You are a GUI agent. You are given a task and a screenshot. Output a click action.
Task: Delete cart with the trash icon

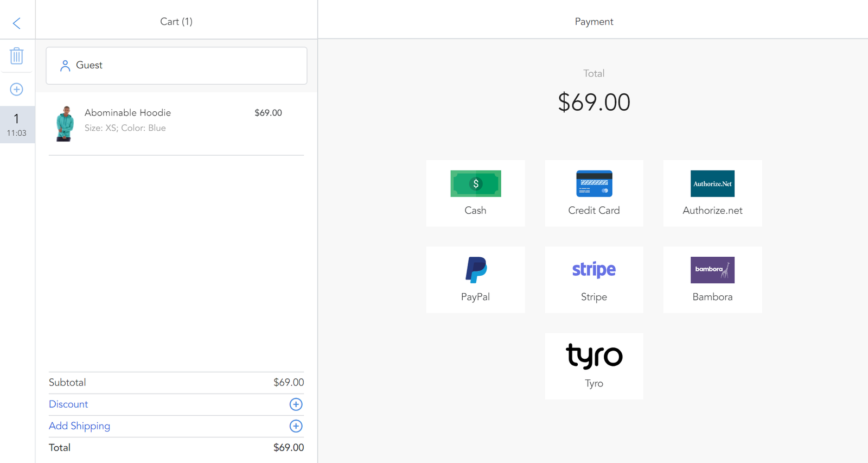pos(17,55)
